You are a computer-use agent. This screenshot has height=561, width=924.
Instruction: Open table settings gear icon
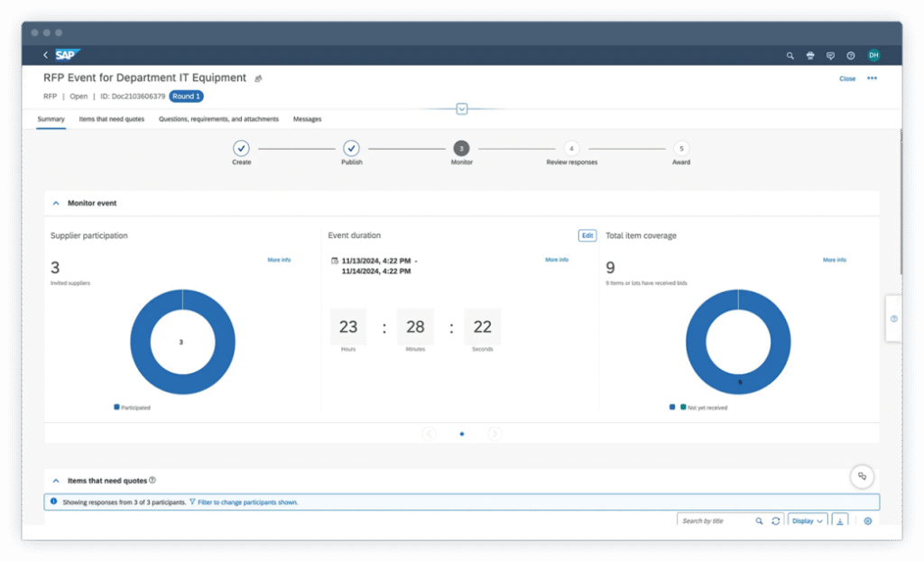click(868, 521)
